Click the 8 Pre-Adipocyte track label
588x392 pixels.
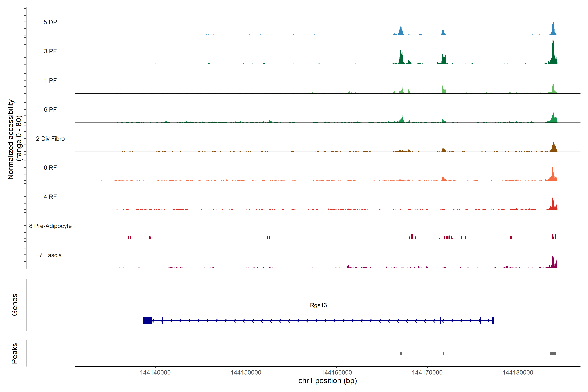pyautogui.click(x=50, y=226)
